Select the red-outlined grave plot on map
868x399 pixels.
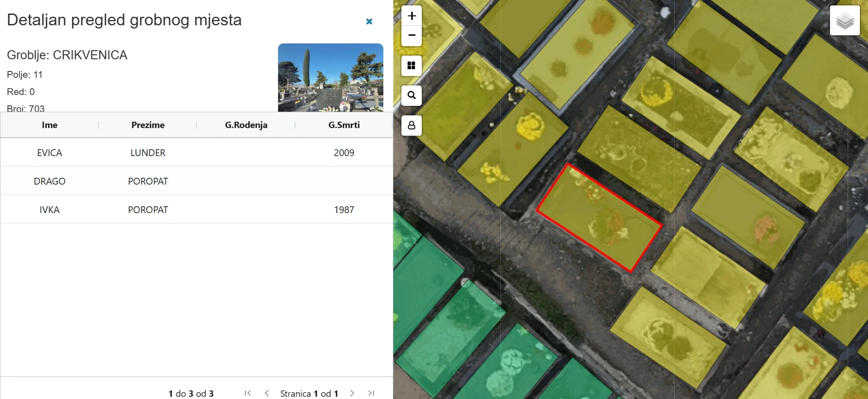click(x=599, y=218)
